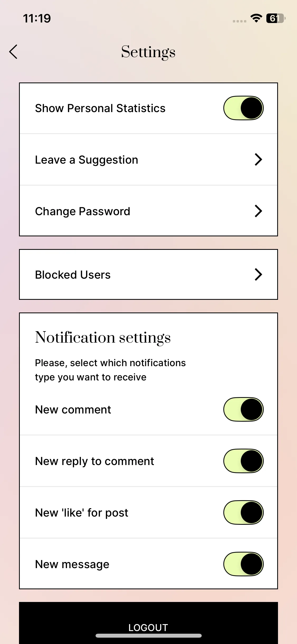Viewport: 297px width, 644px height.
Task: Tap the back arrow icon
Action: pyautogui.click(x=13, y=52)
